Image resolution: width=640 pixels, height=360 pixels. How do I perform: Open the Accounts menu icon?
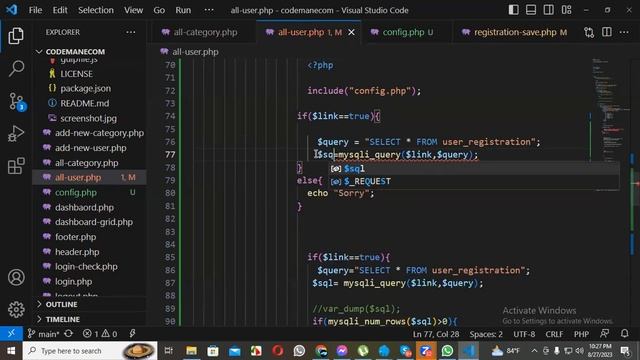click(16, 278)
